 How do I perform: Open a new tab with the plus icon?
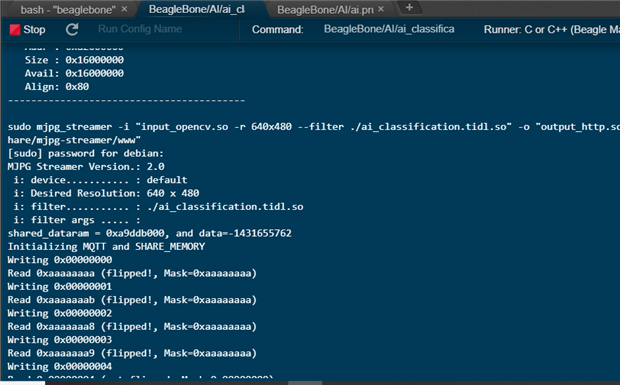409,8
